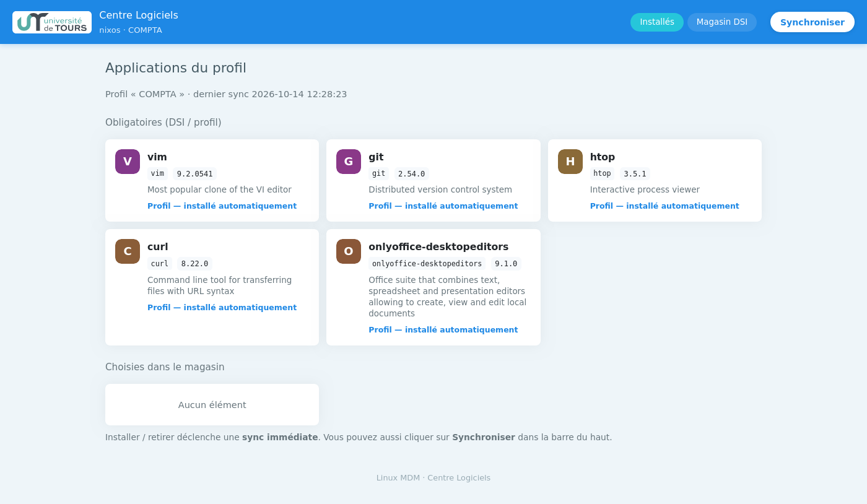The image size is (867, 504).
Task: Click the 'Choisies dans le magasin' heading
Action: tap(165, 367)
